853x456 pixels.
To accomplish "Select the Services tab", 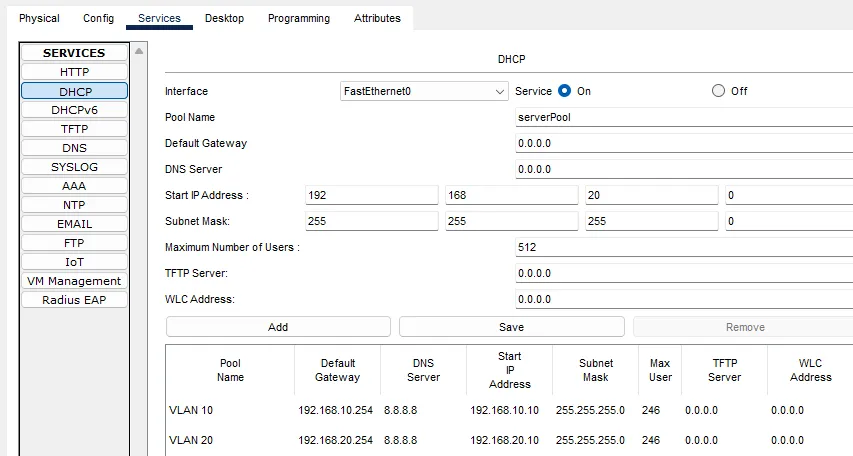I will (x=159, y=18).
